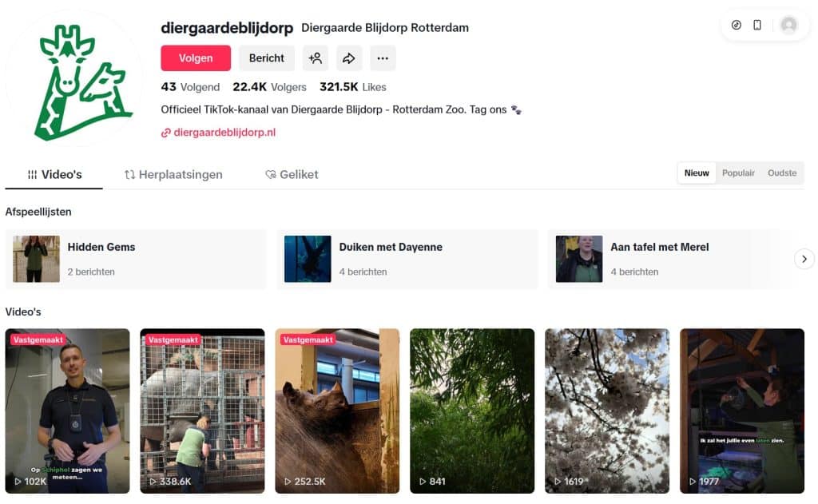Send a message with Bericht button

[267, 58]
